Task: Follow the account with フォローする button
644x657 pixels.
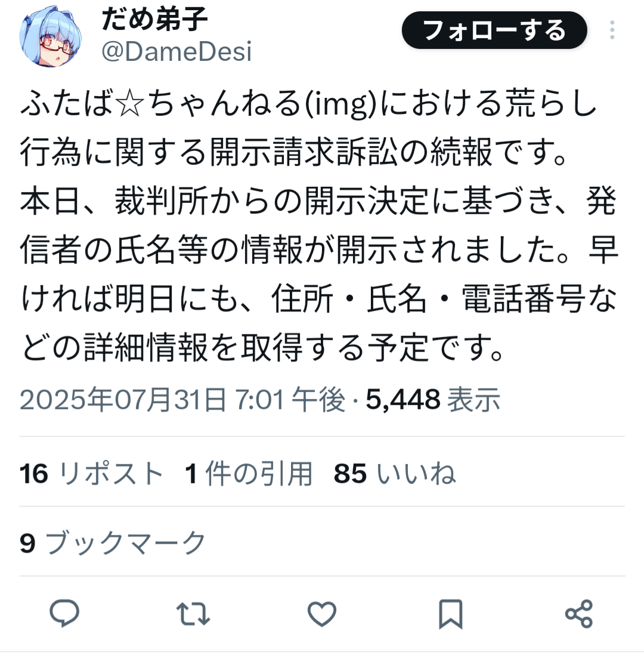Action: (x=494, y=30)
